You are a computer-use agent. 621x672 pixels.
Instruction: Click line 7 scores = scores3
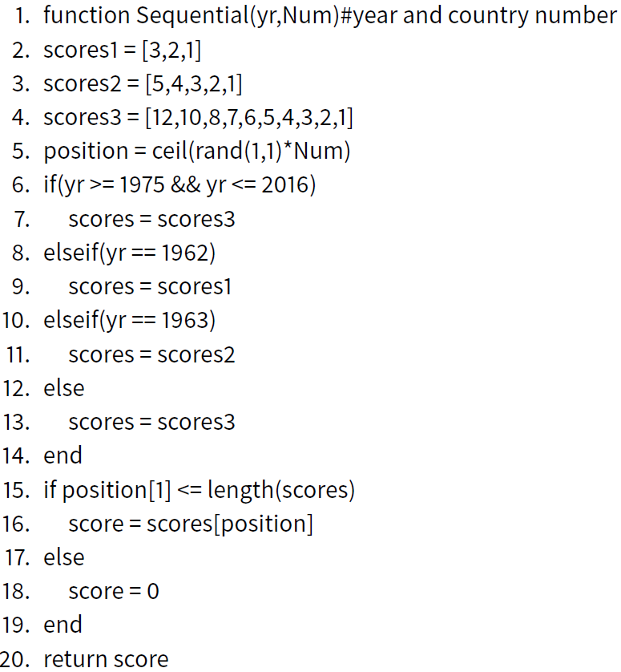(151, 220)
